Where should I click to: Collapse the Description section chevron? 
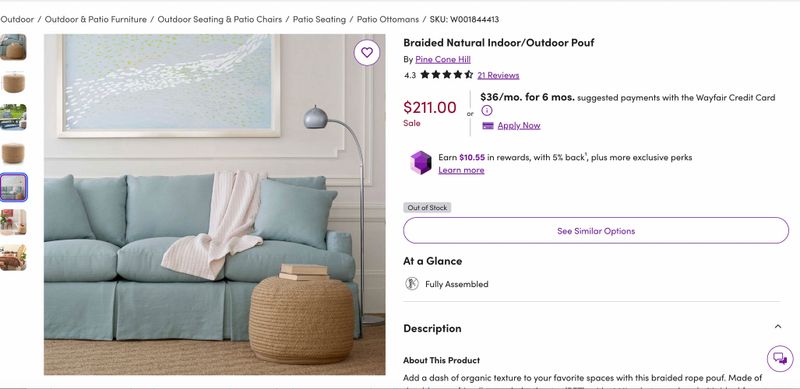coord(778,327)
